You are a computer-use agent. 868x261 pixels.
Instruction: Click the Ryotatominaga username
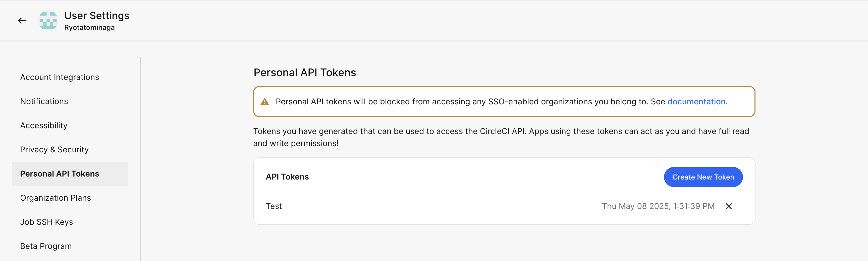coord(89,28)
